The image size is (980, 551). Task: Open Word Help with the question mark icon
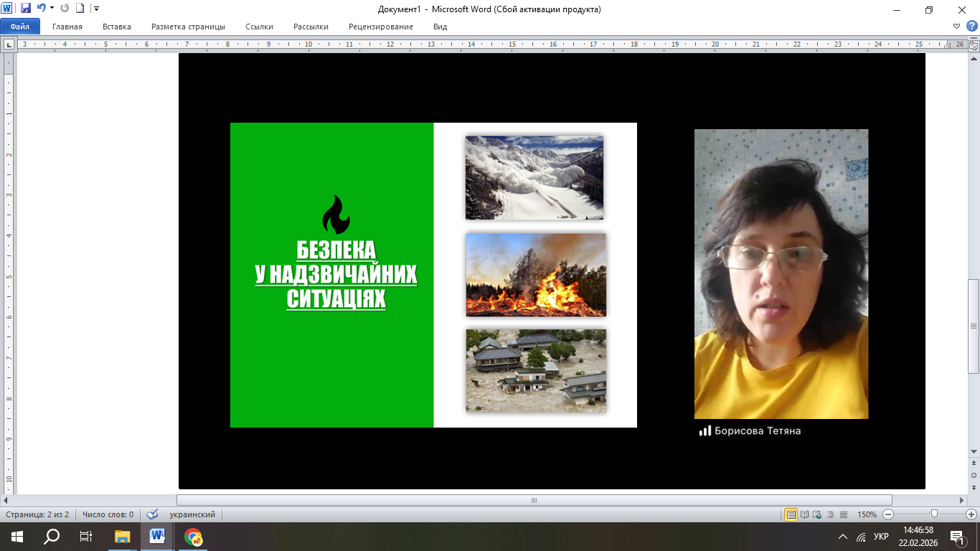point(971,27)
